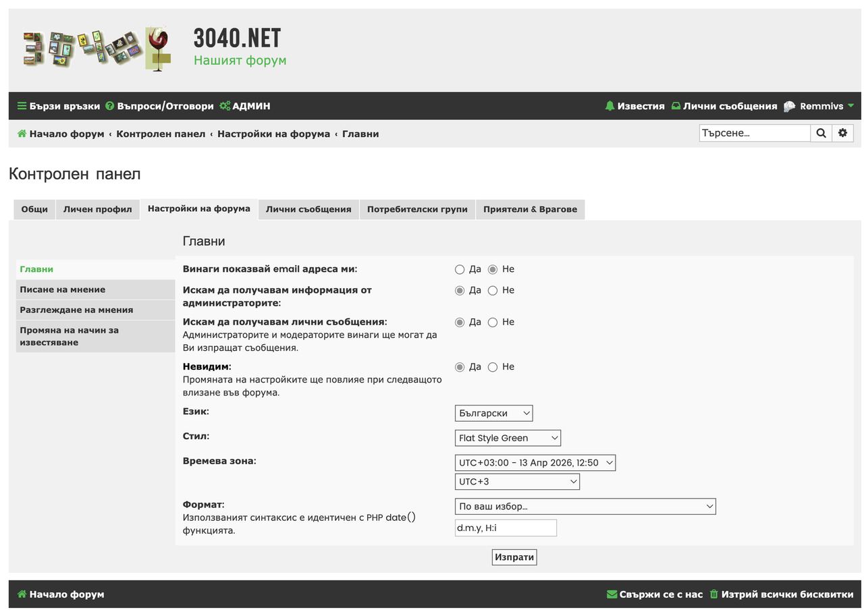Open the Приятели & Врагове tab
This screenshot has width=864, height=616.
click(530, 209)
